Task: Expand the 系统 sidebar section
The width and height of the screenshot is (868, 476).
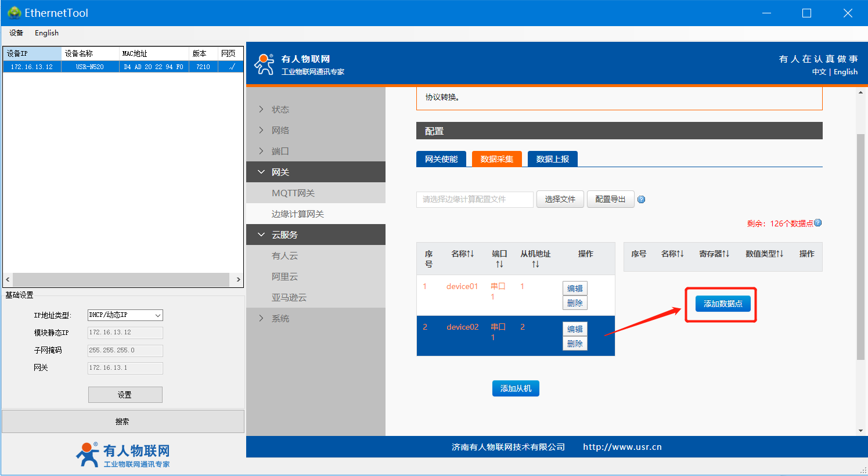Action: (280, 318)
